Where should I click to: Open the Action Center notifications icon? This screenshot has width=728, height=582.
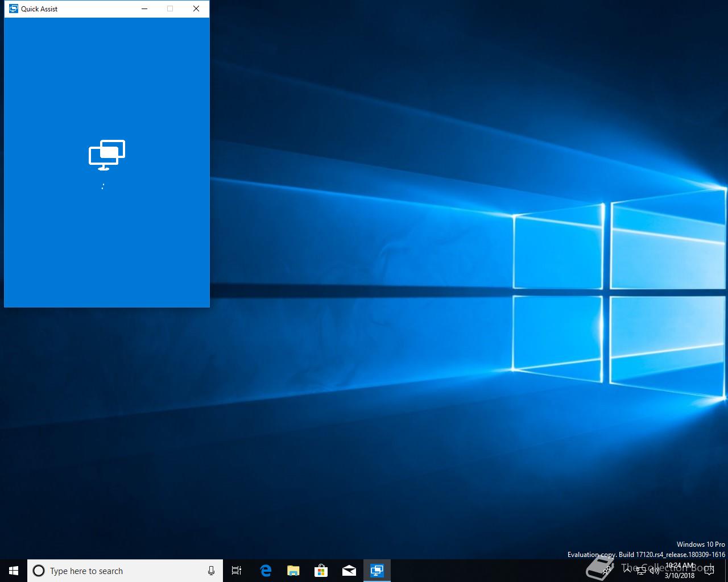tap(709, 571)
